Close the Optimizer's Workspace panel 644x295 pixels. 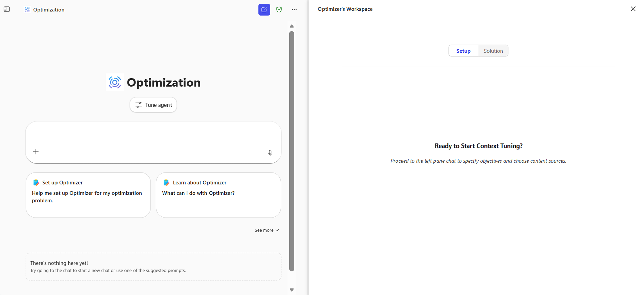point(633,9)
